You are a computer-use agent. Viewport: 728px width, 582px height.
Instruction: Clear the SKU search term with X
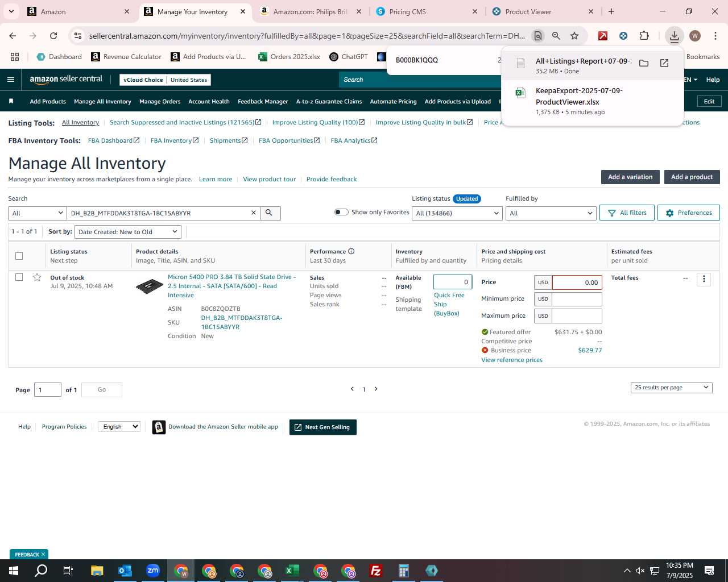point(254,213)
